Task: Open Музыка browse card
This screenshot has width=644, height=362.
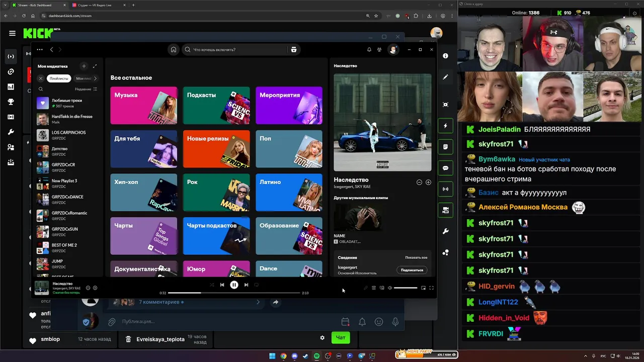Action: pos(144,106)
